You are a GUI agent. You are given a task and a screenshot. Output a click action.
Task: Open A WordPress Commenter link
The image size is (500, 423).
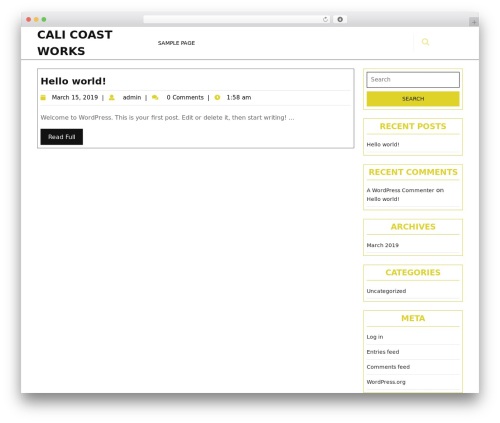(400, 190)
